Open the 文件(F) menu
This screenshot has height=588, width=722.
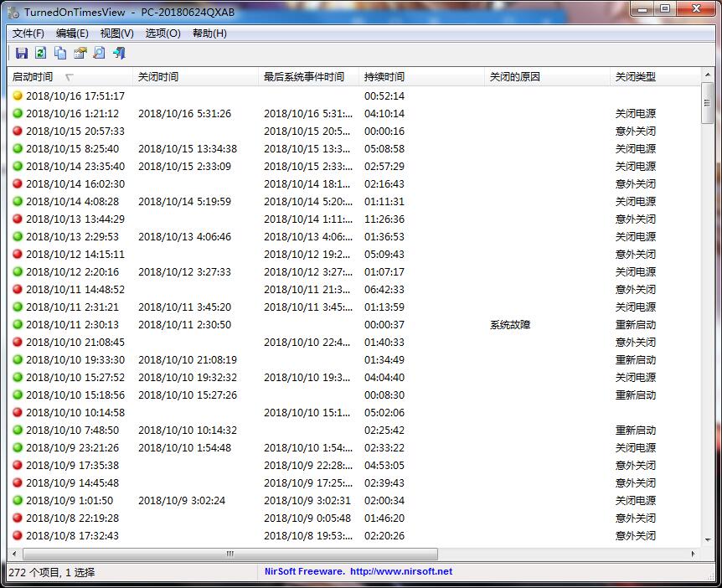28,34
